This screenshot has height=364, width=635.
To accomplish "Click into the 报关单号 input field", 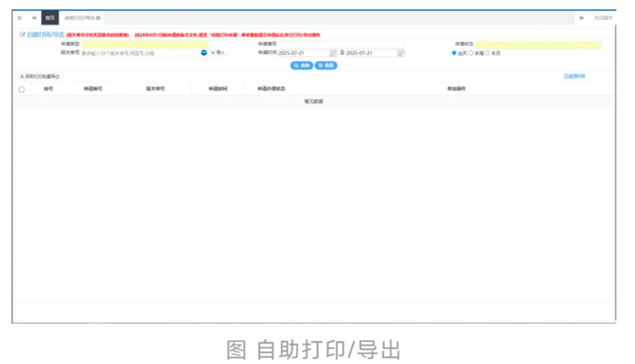I will pos(139,52).
